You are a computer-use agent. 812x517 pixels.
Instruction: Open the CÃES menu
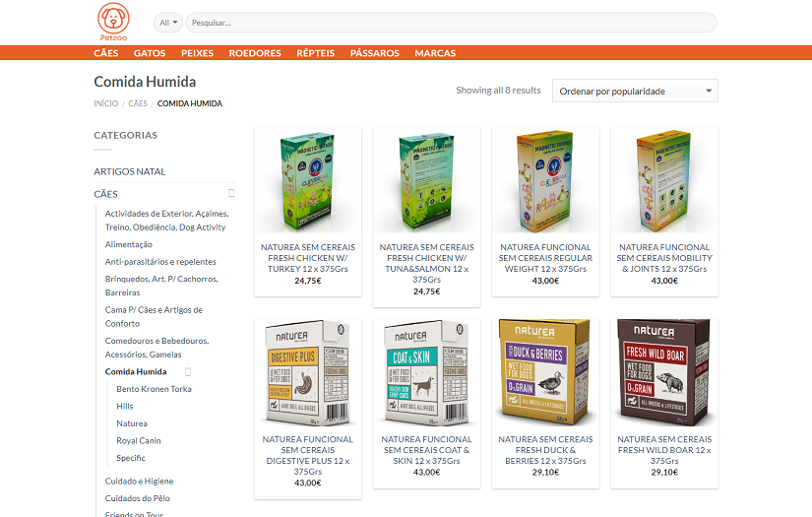106,53
